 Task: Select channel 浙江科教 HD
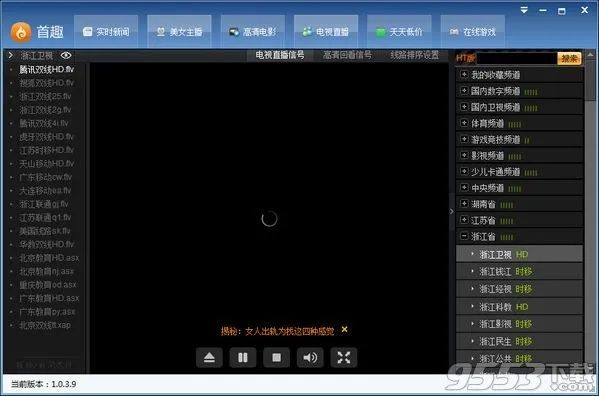pyautogui.click(x=519, y=307)
